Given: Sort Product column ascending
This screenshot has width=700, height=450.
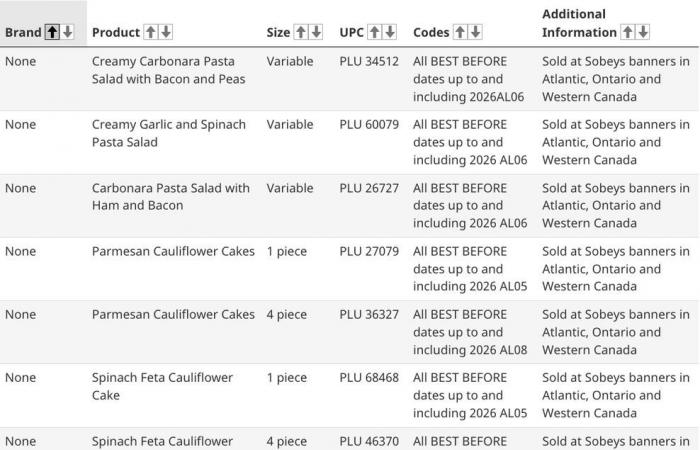Looking at the screenshot, I should click(151, 32).
